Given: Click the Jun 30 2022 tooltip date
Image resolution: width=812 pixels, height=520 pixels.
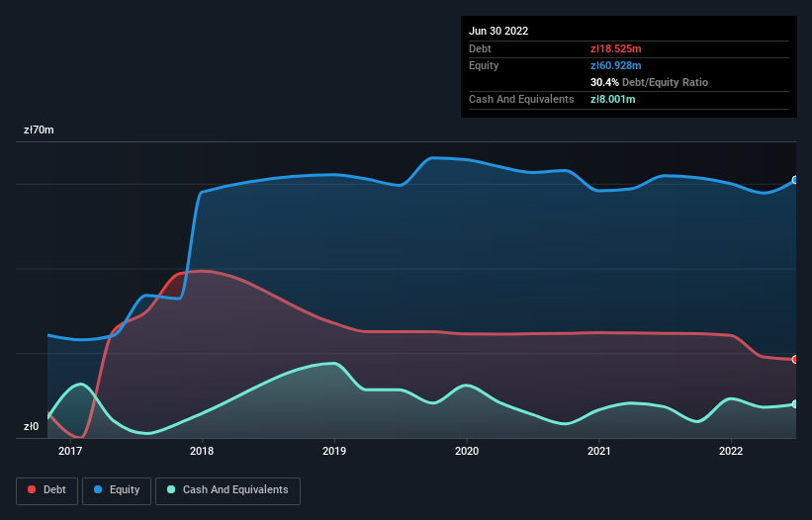Looking at the screenshot, I should point(498,31).
